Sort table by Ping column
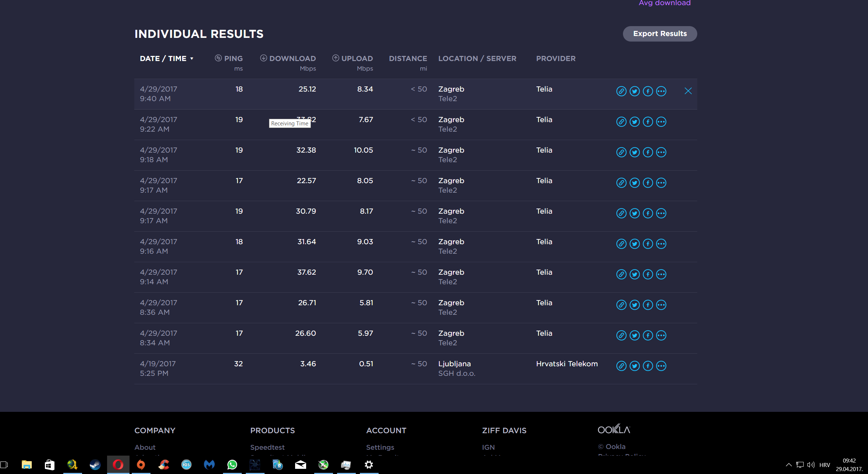This screenshot has width=868, height=474. 233,58
